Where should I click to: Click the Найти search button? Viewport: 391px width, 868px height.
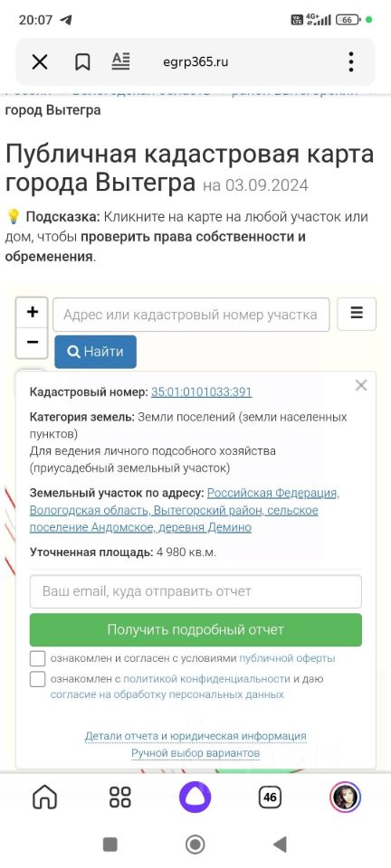coord(95,352)
